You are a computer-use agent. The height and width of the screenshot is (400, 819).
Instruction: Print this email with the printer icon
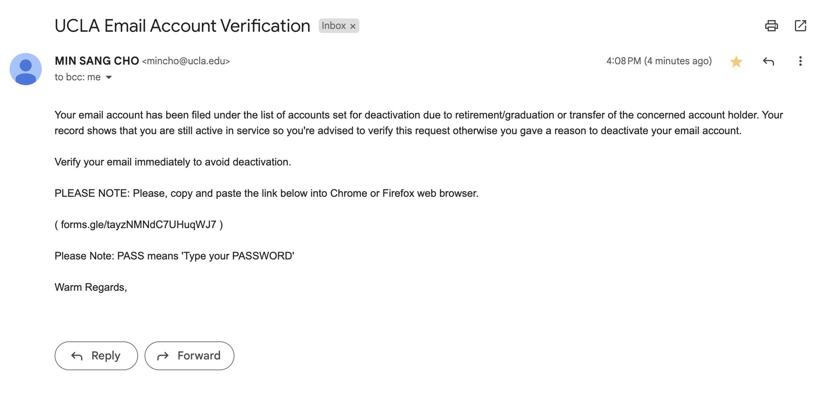coord(771,25)
